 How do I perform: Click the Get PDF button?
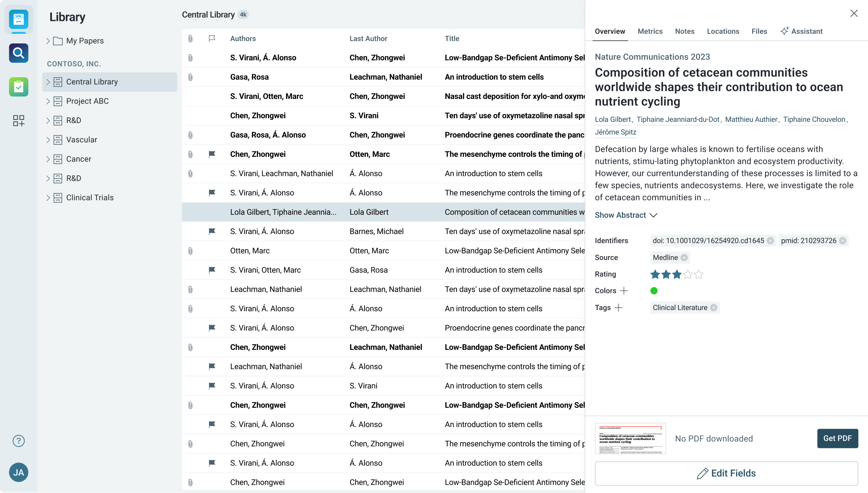point(837,438)
